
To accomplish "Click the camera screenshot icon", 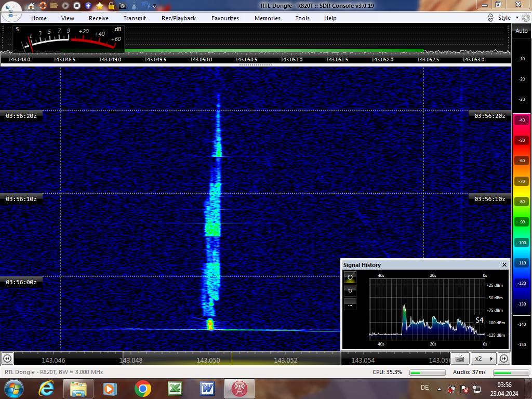I will pyautogui.click(x=123, y=6).
